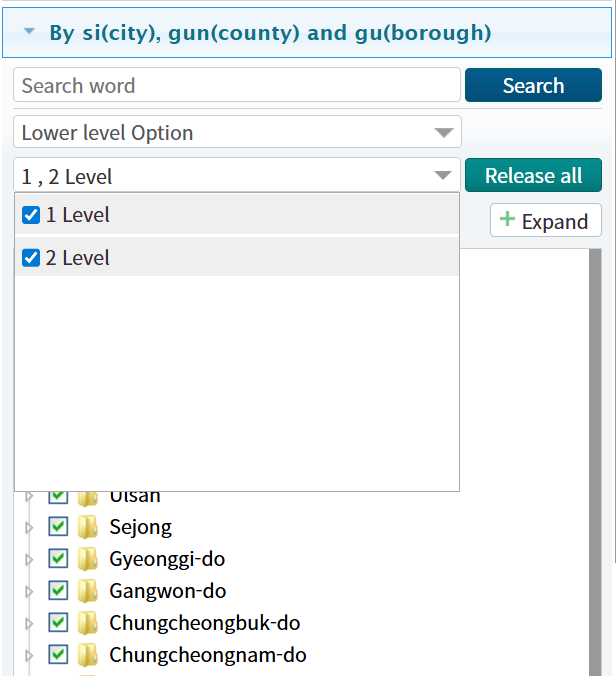Expand the Chungcheongbuk-do tree node
616x676 pixels.
click(x=29, y=624)
